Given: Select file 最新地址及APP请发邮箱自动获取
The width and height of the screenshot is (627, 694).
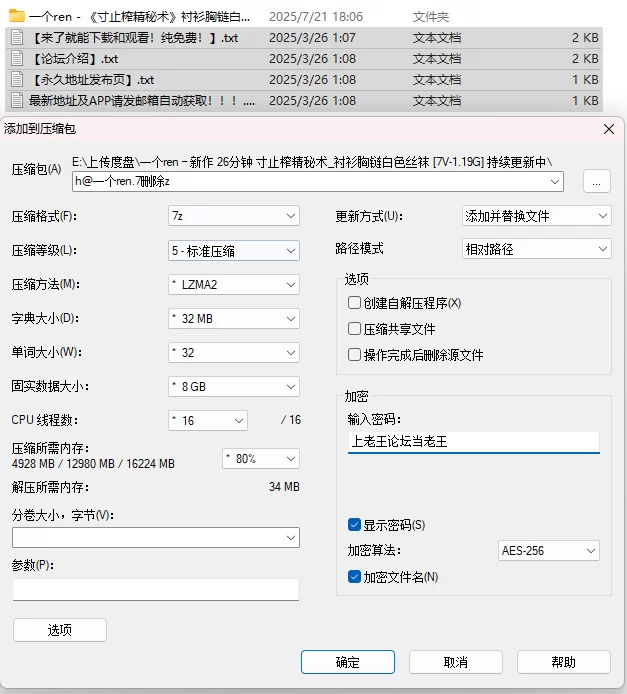Looking at the screenshot, I should pos(142,101).
